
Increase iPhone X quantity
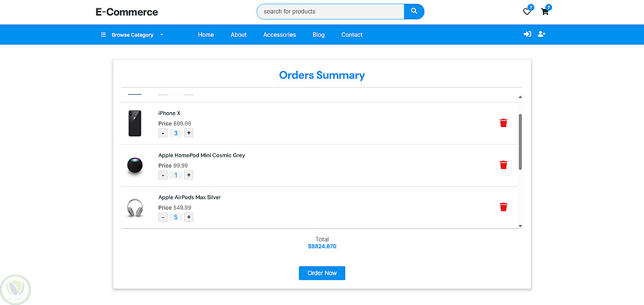point(189,133)
